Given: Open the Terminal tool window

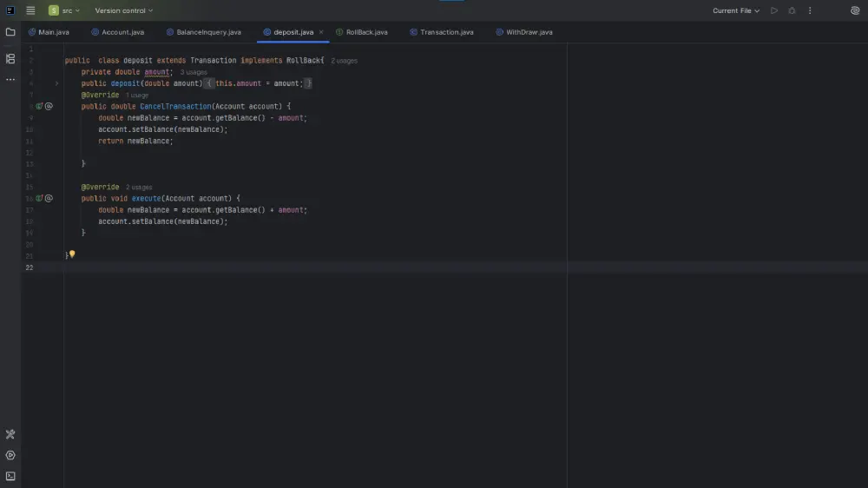Looking at the screenshot, I should coord(10,477).
